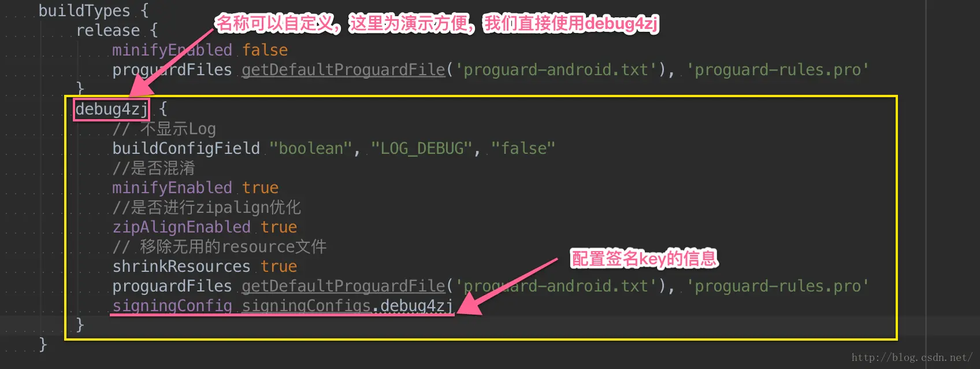This screenshot has height=369, width=980.
Task: Click the "LOG_DEBUG" string literal
Action: point(422,149)
